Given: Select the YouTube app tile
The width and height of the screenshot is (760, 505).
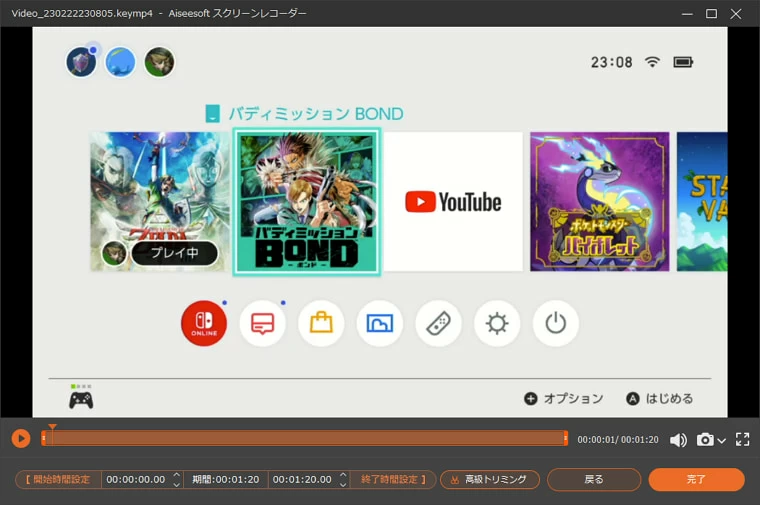Looking at the screenshot, I should coord(453,201).
